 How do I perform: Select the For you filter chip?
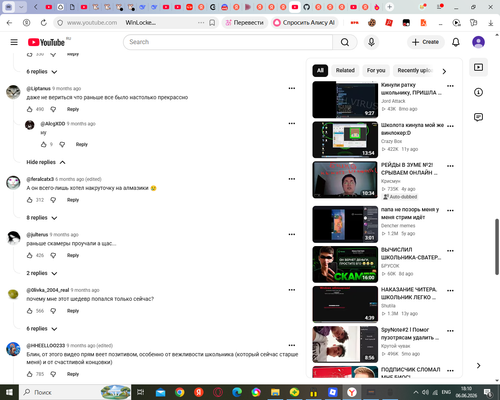click(376, 70)
